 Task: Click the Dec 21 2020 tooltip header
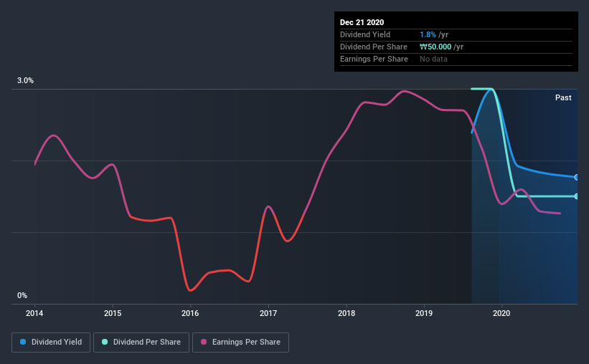click(362, 22)
